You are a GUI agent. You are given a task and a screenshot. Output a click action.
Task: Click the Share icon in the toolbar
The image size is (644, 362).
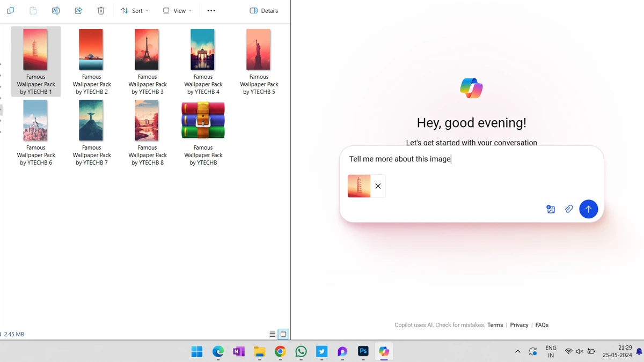[x=78, y=10]
